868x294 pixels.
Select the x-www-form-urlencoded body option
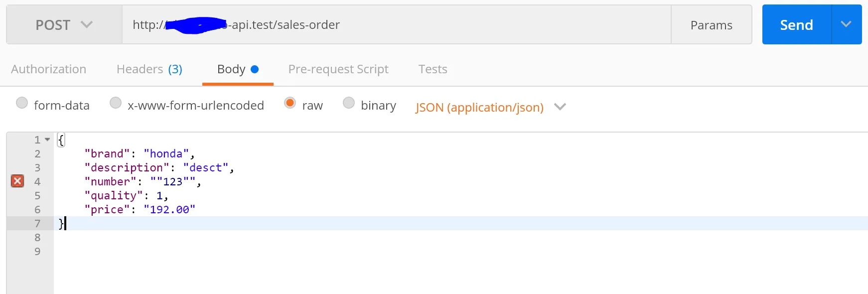(x=116, y=103)
